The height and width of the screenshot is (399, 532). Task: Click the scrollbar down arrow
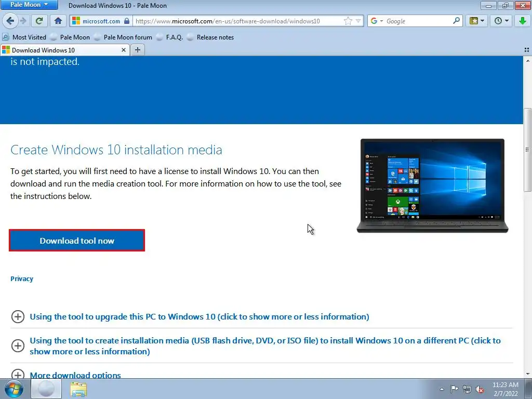pyautogui.click(x=528, y=374)
